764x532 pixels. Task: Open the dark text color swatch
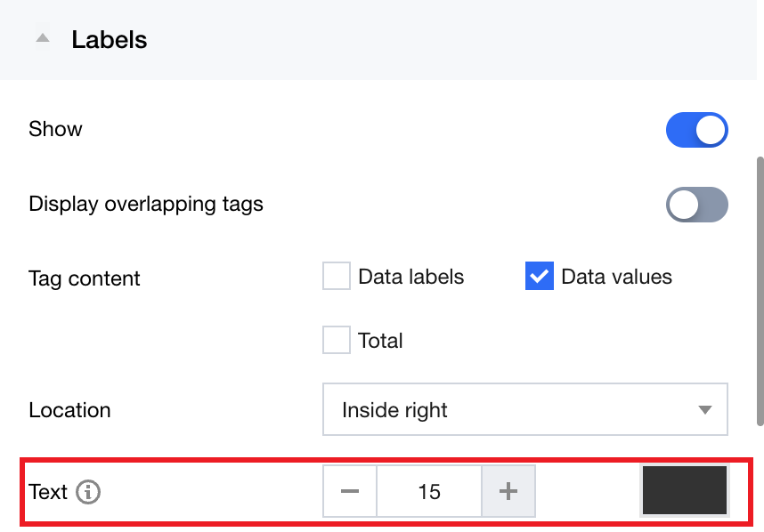coord(684,490)
